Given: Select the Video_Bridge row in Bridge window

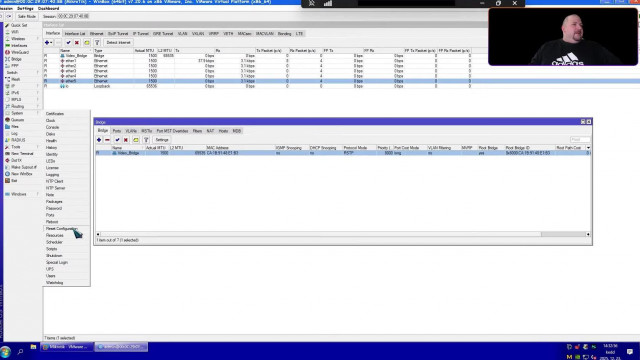Looking at the screenshot, I should coord(343,153).
